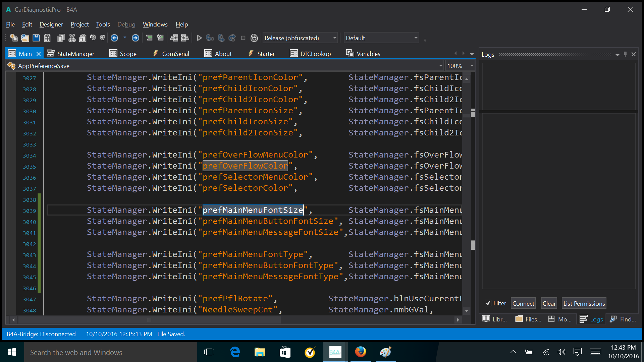
Task: Click the Run play icon
Action: pyautogui.click(x=199, y=38)
